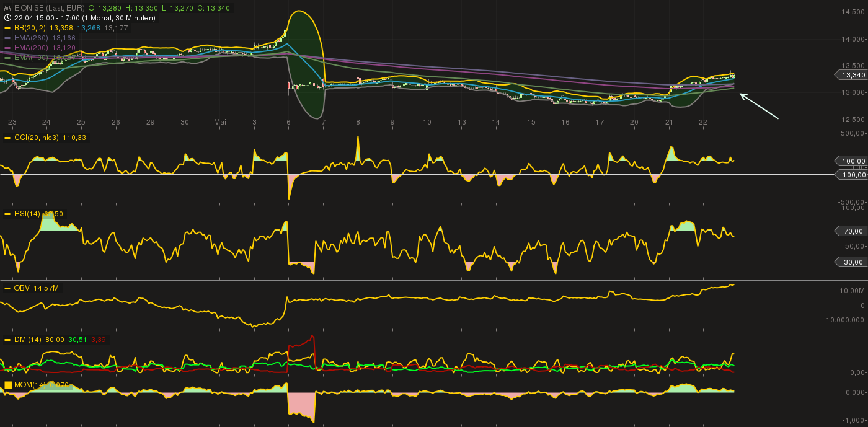Click the OBV value 14,57M
Image resolution: width=868 pixels, height=427 pixels.
[46, 288]
